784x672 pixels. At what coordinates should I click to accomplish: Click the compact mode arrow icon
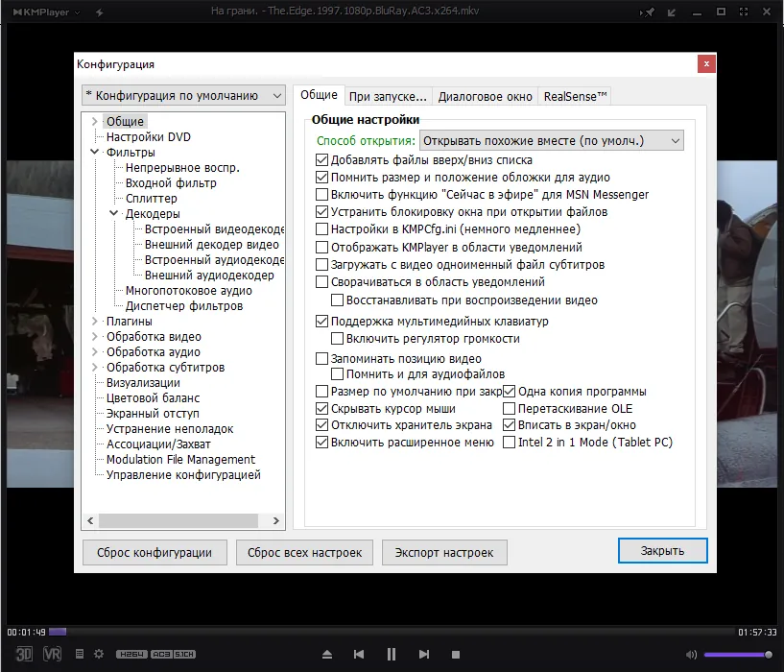click(672, 12)
